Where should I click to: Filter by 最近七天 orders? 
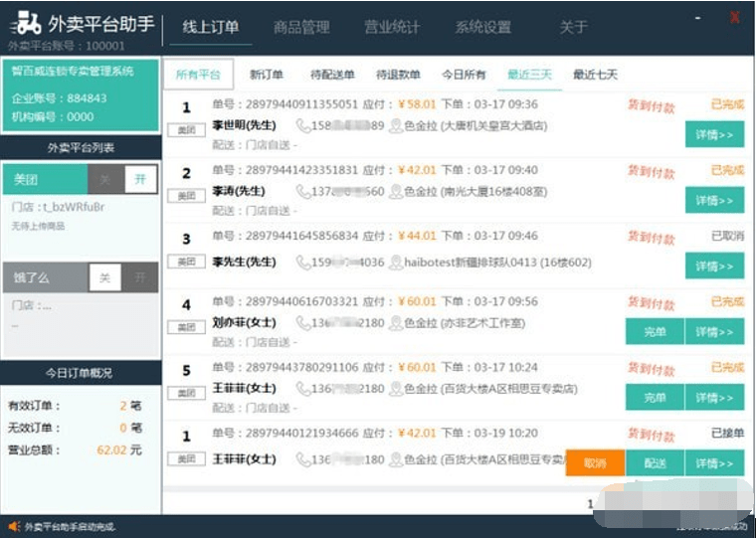point(595,75)
